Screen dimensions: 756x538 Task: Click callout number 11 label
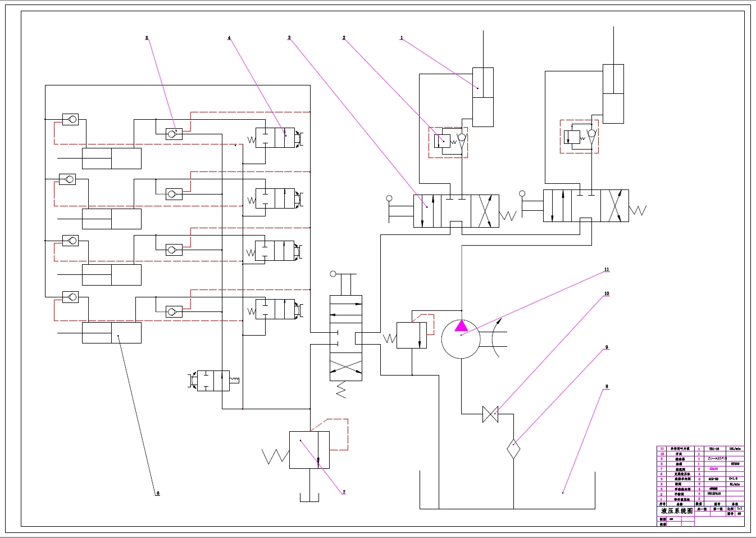tap(607, 269)
